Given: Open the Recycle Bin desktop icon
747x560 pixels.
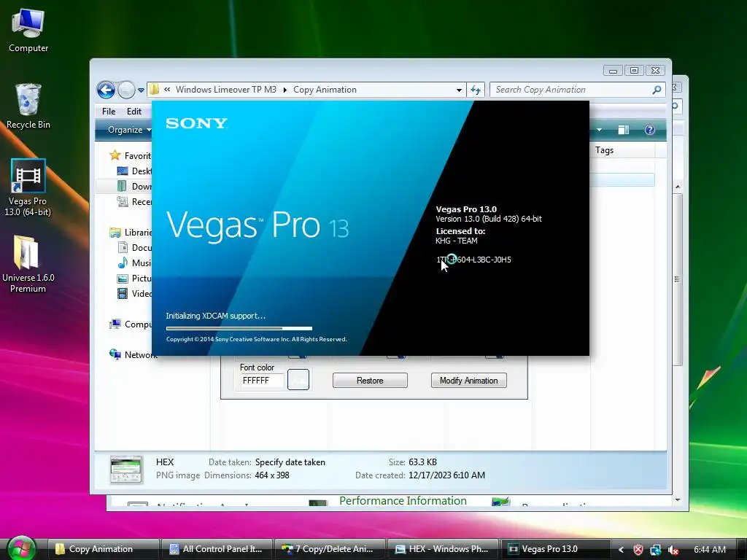Looking at the screenshot, I should (28, 106).
